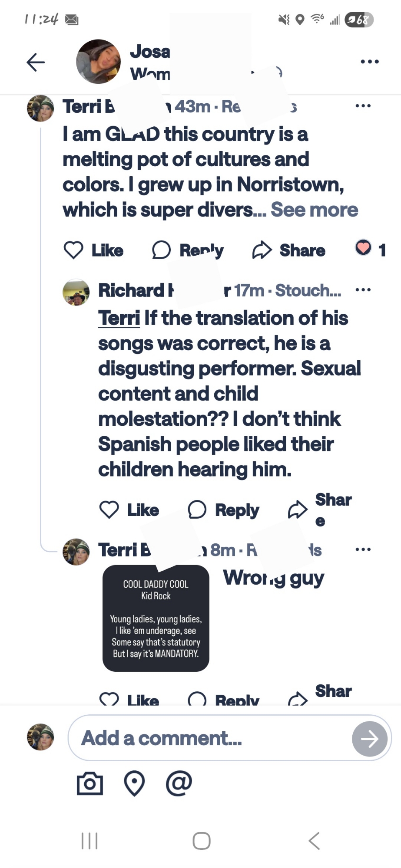401x868 pixels.
Task: Mention someone using the @ icon
Action: [x=179, y=783]
